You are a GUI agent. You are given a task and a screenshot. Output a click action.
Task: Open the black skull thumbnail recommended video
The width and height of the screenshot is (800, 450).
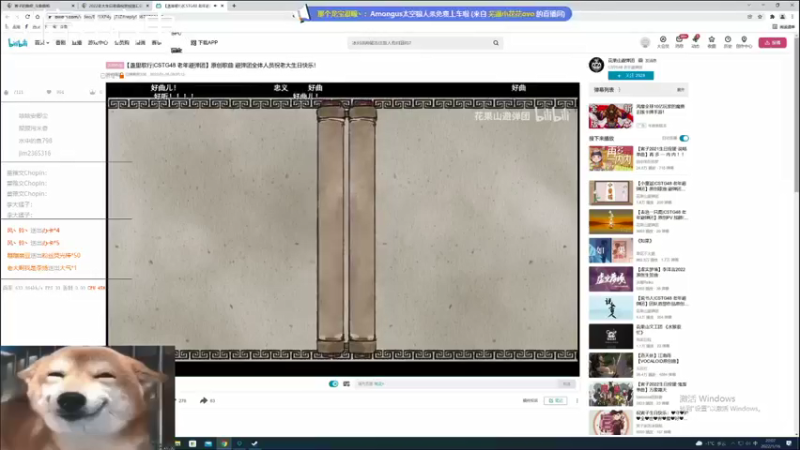click(x=611, y=336)
